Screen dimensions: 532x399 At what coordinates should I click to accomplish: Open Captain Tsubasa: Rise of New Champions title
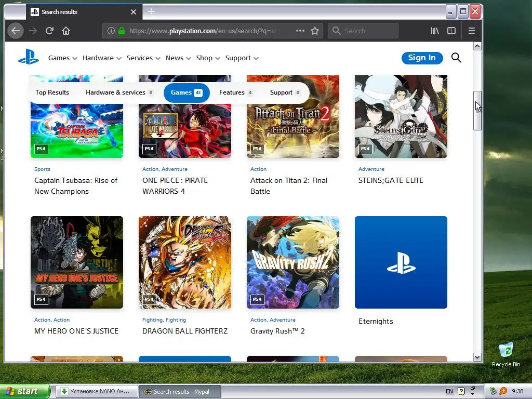point(76,186)
